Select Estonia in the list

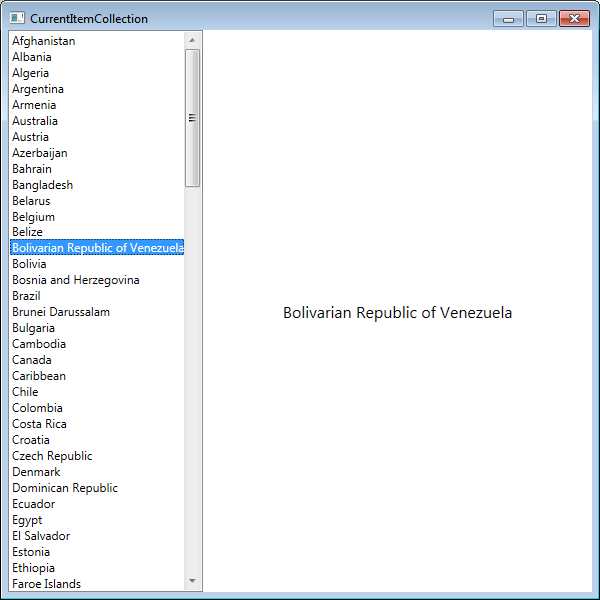click(97, 552)
